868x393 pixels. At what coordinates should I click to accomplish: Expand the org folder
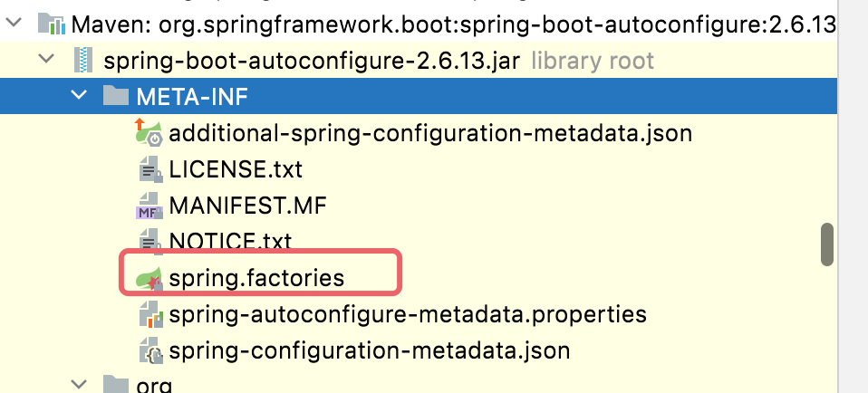80,385
